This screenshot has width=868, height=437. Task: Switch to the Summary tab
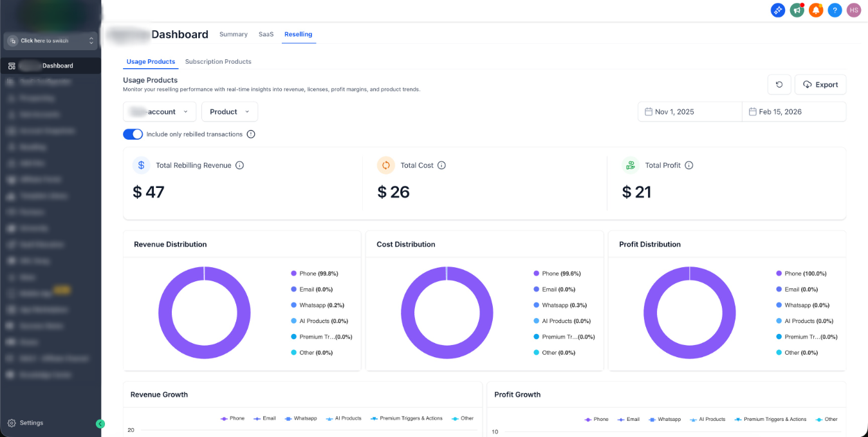point(234,34)
